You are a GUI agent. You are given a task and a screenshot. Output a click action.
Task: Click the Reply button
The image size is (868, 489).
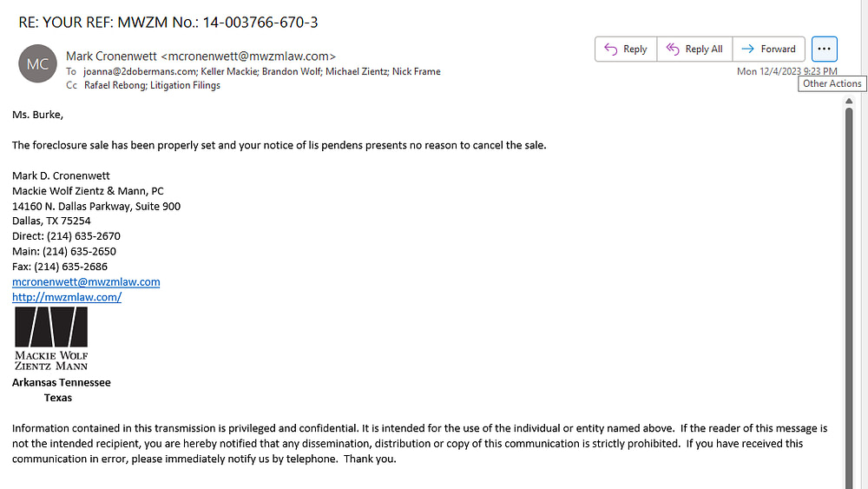point(626,50)
